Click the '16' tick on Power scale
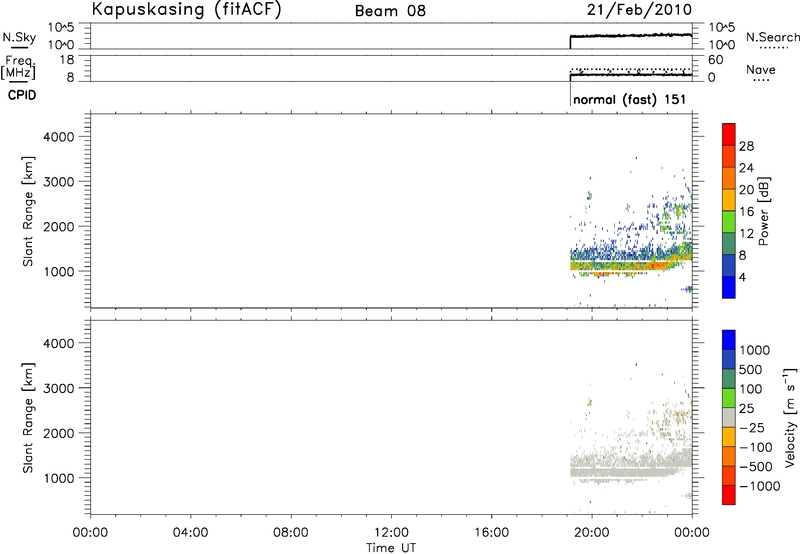The image size is (800, 554). [x=746, y=212]
